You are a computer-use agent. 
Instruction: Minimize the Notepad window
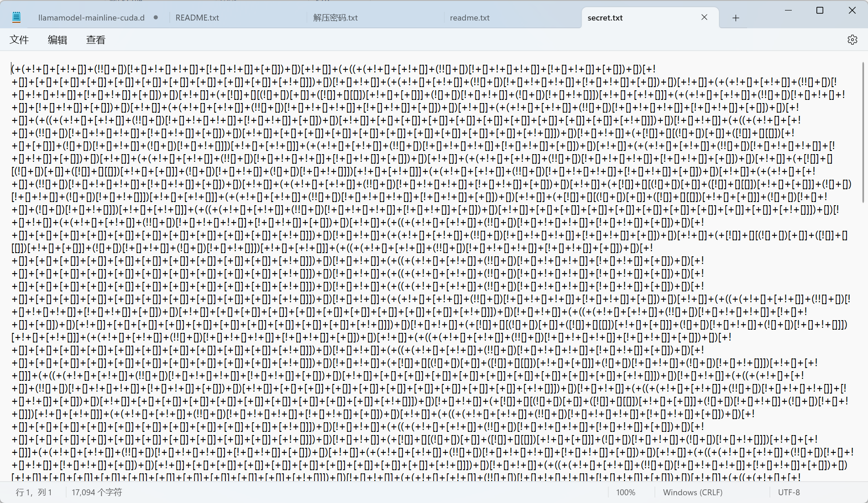pos(788,10)
